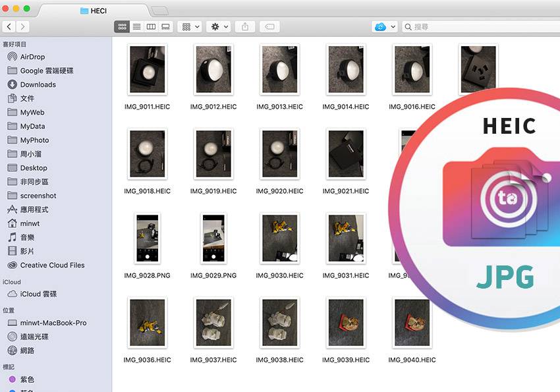Open the group-by arrangement dropdown
560x392 pixels.
(x=190, y=27)
